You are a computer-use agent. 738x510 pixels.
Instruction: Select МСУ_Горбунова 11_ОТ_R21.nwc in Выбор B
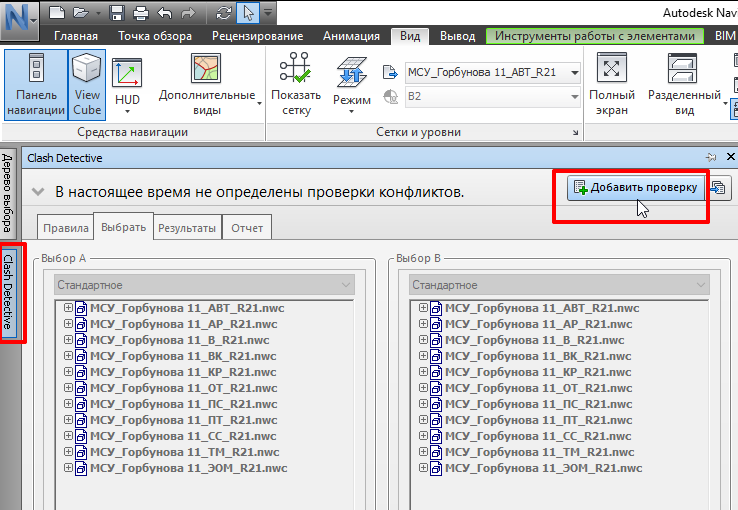(x=524, y=388)
